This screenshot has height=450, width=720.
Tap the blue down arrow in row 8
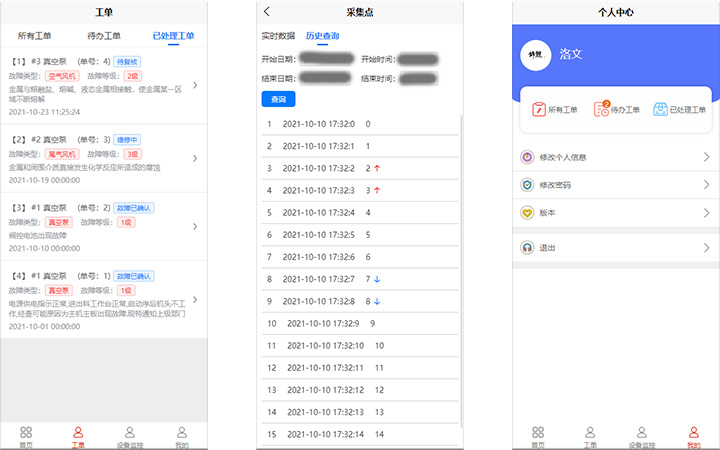click(377, 279)
